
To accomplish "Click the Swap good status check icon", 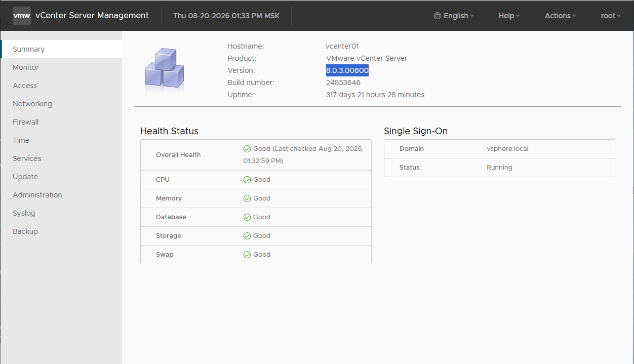I will (x=247, y=255).
